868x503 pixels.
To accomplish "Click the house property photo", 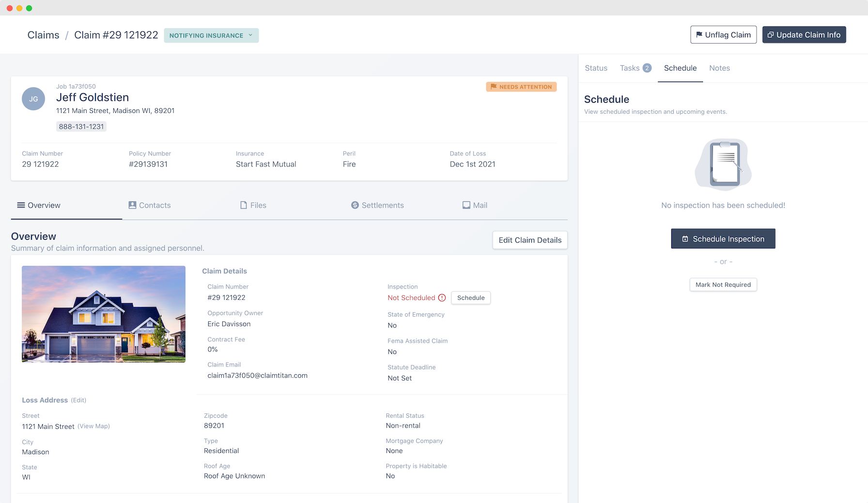I will [x=103, y=314].
